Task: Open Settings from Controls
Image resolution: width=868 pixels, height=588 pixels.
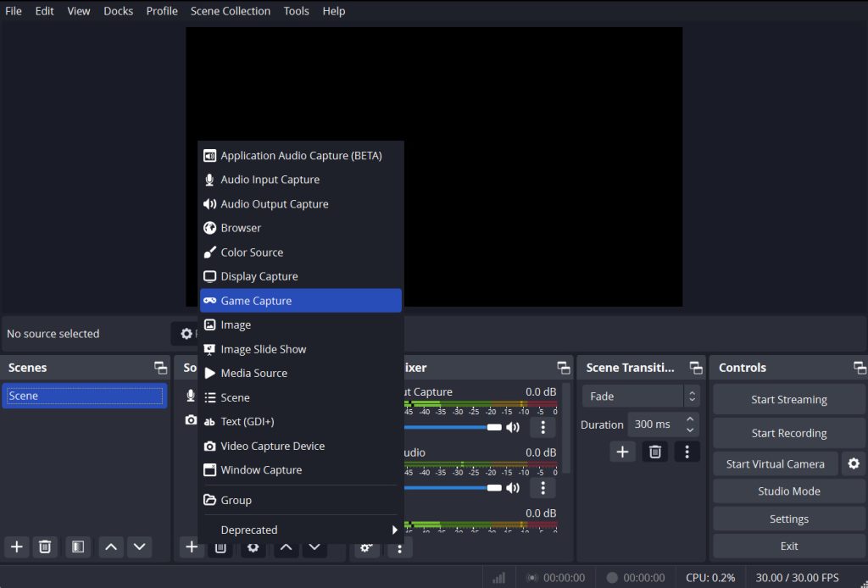Action: click(789, 519)
